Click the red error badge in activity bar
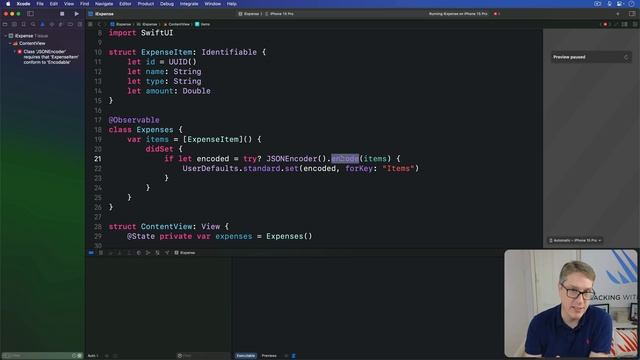The image size is (640, 360). coord(497,14)
